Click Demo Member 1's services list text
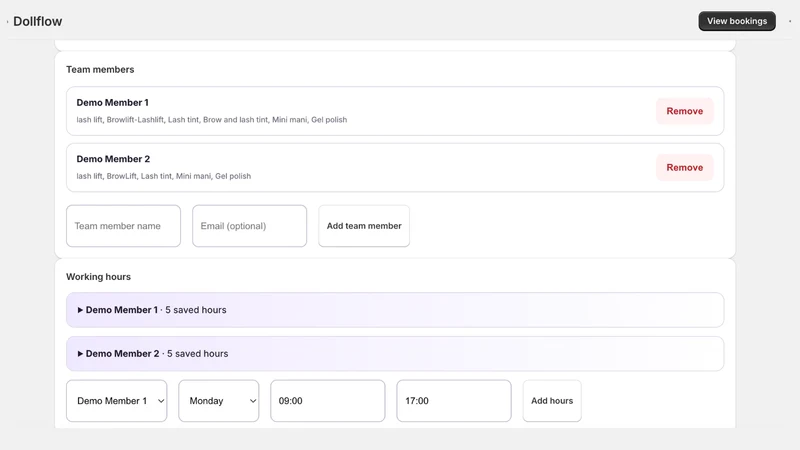Viewport: 800px width, 450px height. click(212, 120)
